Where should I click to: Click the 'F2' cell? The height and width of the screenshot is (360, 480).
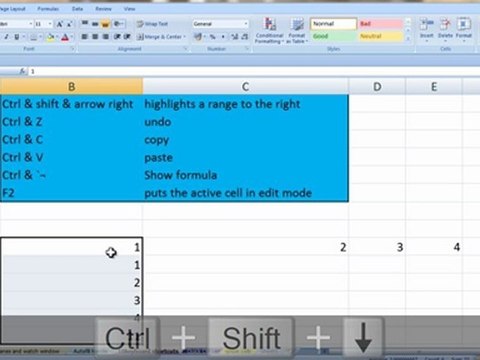(x=71, y=193)
